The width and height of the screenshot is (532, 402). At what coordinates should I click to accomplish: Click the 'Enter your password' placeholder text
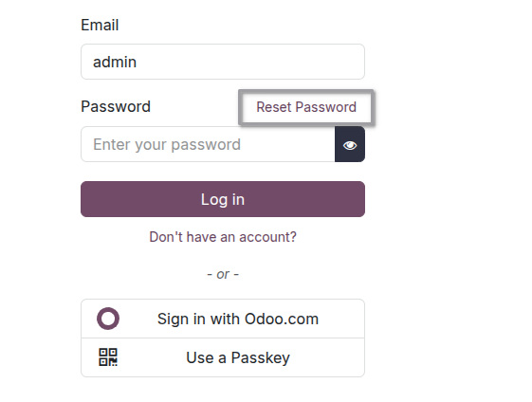pos(167,144)
